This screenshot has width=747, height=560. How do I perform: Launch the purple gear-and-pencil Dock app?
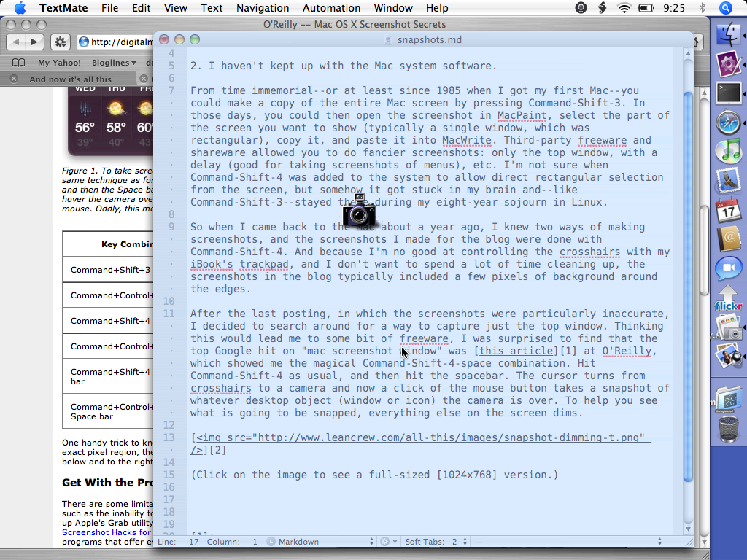(x=729, y=64)
